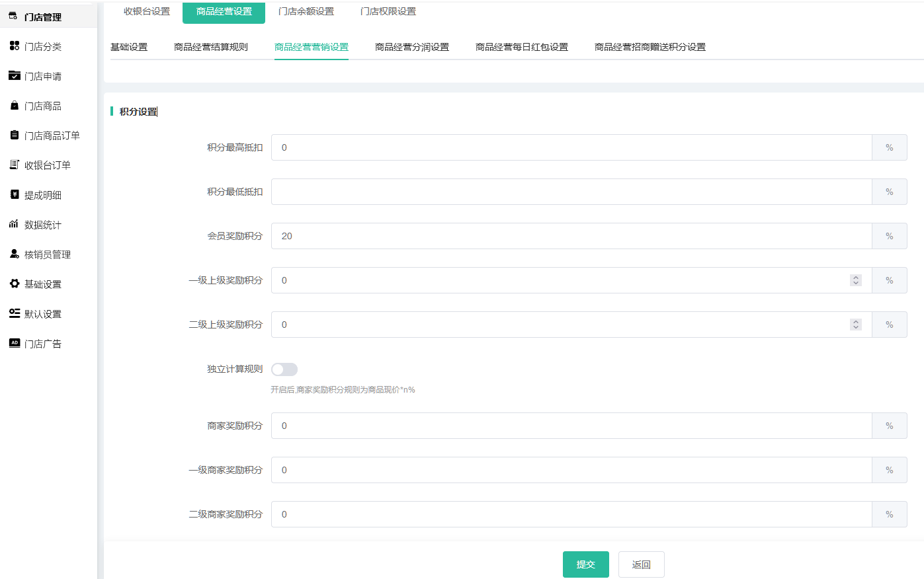Open 基础设置 via the gear icon
Viewport: 924px width, 579px height.
pos(15,284)
